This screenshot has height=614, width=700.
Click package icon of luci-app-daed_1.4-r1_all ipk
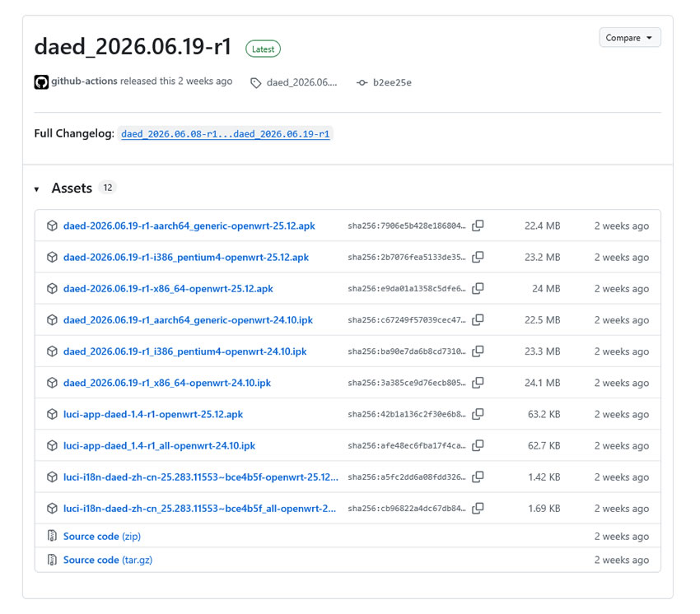pyautogui.click(x=52, y=446)
